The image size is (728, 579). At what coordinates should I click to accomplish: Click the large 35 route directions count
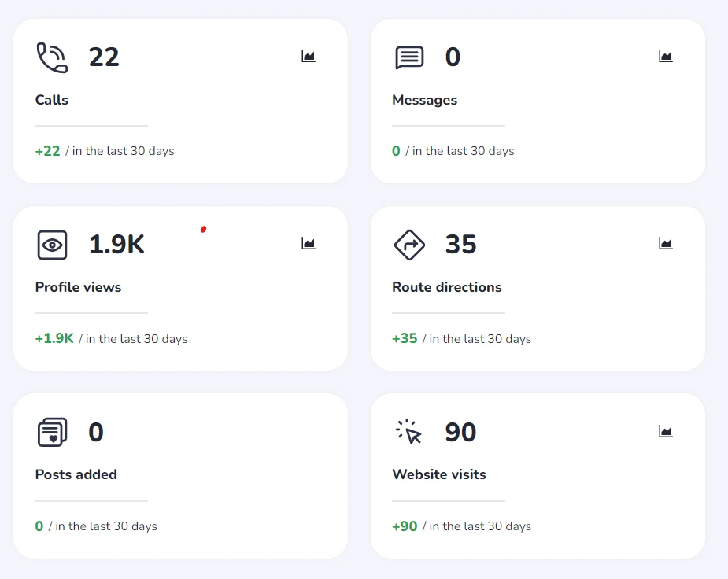click(x=460, y=245)
